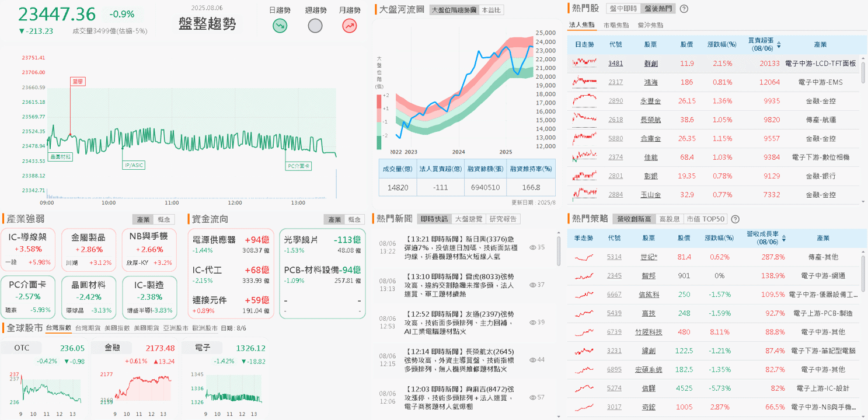View count eye icon for 寶虎(8033) news
The height and width of the screenshot is (420, 868).
(532, 285)
